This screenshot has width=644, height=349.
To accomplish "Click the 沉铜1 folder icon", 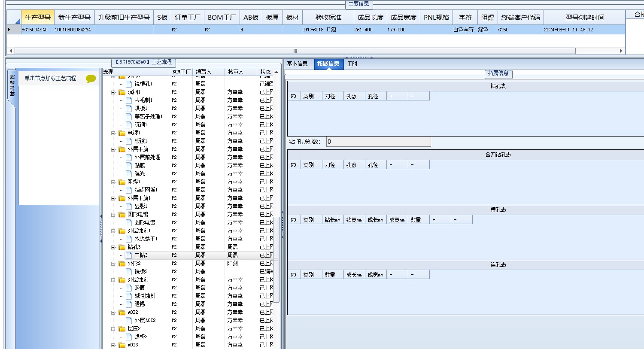I will click(122, 92).
